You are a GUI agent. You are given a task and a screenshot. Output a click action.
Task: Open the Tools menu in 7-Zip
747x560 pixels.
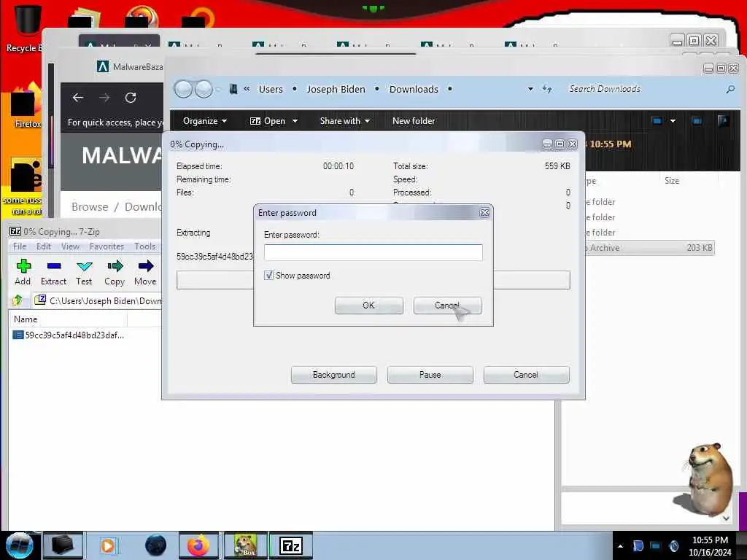click(145, 246)
